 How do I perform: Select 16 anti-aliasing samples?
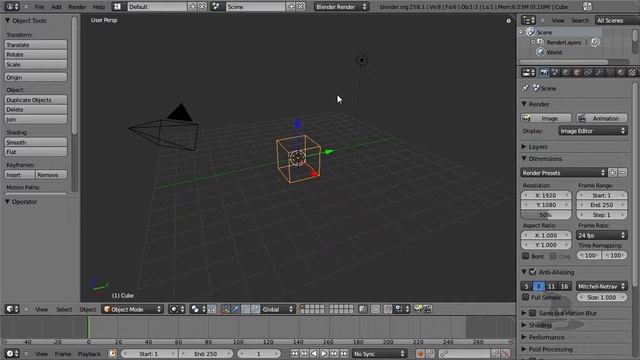click(x=564, y=286)
